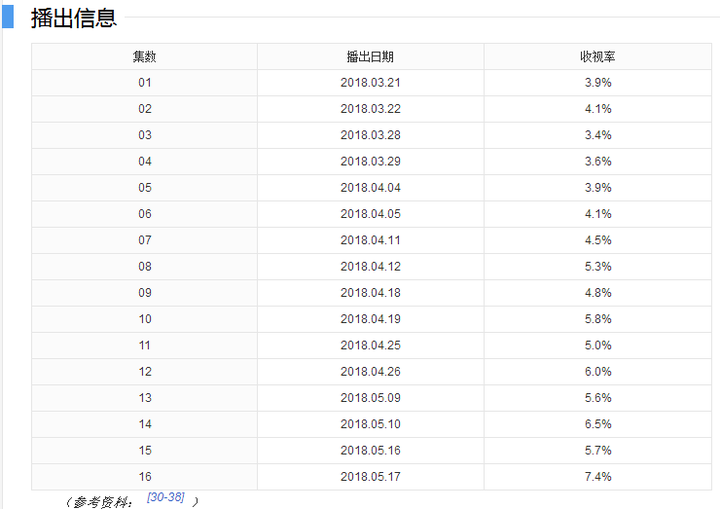The width and height of the screenshot is (720, 509).
Task: Click the 4.5% rating cell
Action: (x=597, y=240)
